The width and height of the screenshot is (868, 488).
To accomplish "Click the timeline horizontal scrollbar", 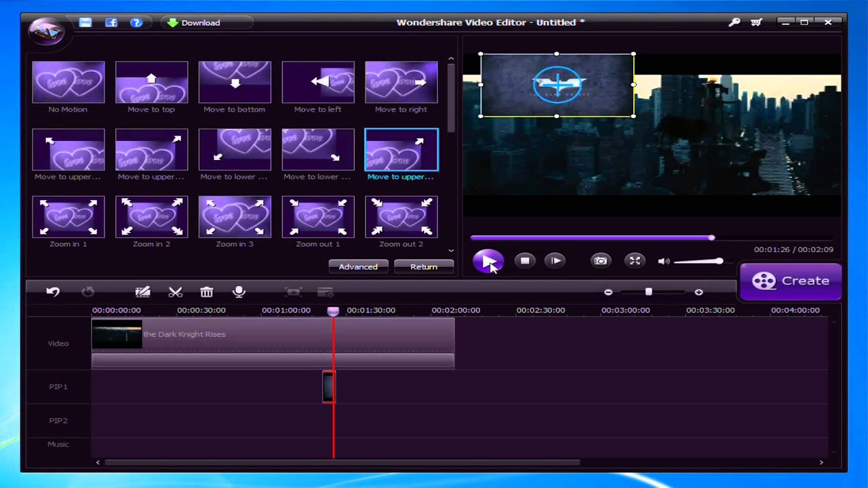I will click(342, 462).
